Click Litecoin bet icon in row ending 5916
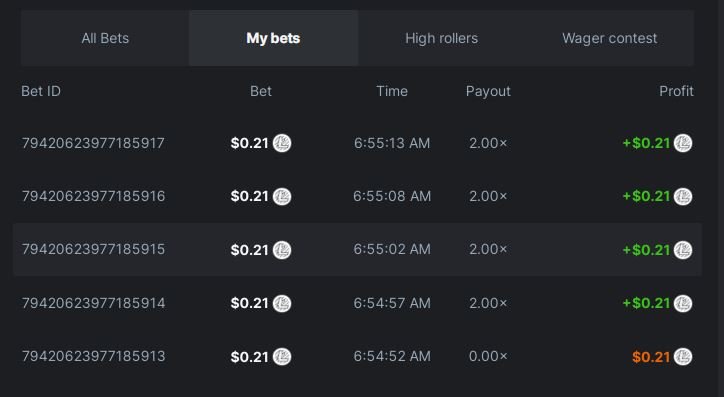 coord(282,197)
